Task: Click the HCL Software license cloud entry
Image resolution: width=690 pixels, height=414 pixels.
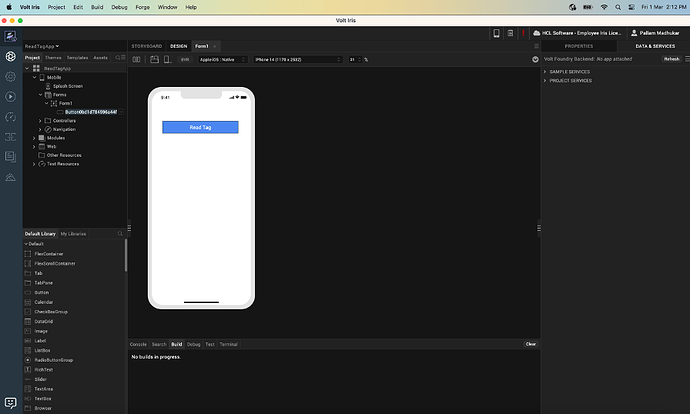Action: pos(577,33)
